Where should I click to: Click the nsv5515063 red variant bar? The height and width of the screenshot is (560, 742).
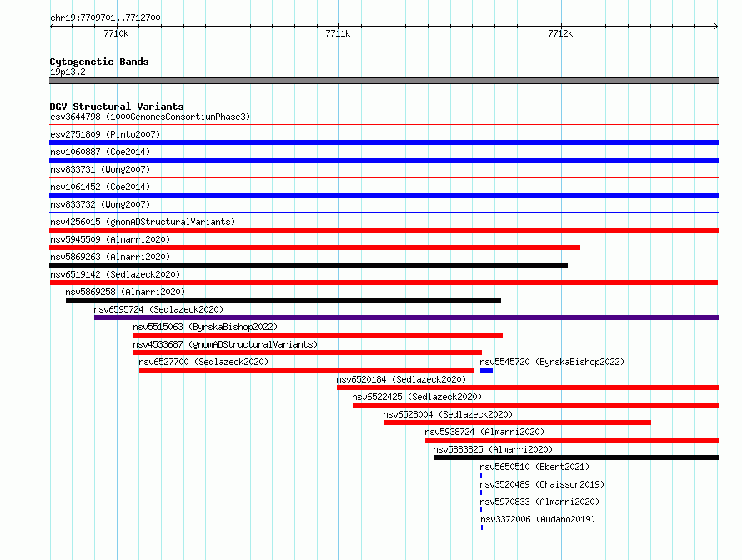click(x=318, y=335)
